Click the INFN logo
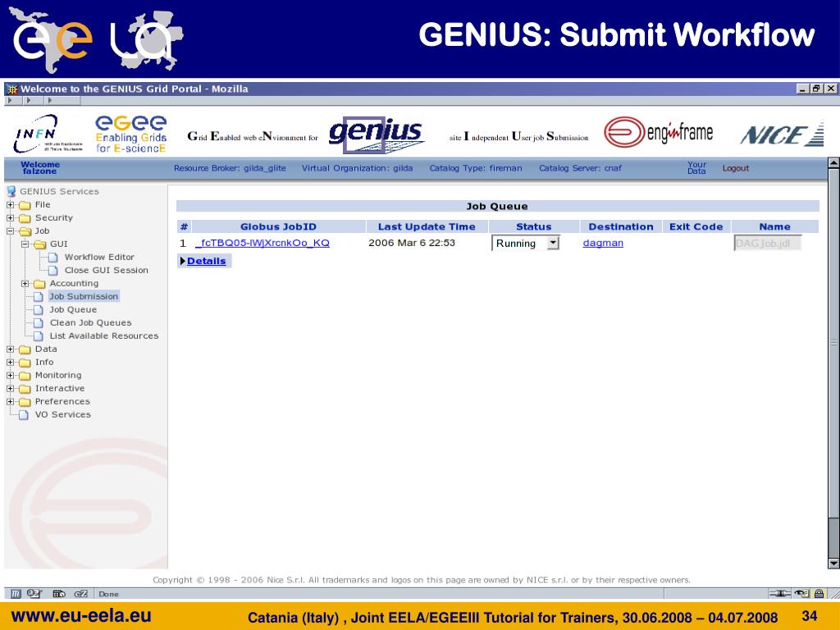This screenshot has width=840, height=630. [x=47, y=134]
